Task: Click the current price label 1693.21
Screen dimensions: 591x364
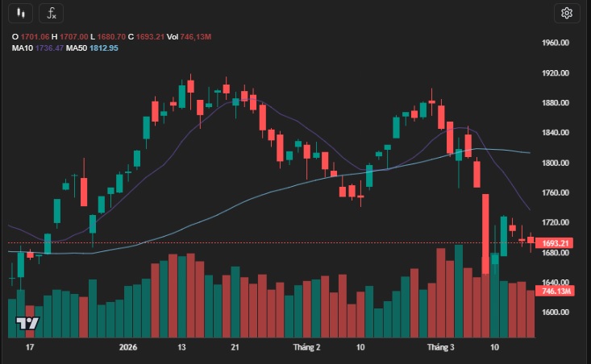Action: [x=557, y=243]
